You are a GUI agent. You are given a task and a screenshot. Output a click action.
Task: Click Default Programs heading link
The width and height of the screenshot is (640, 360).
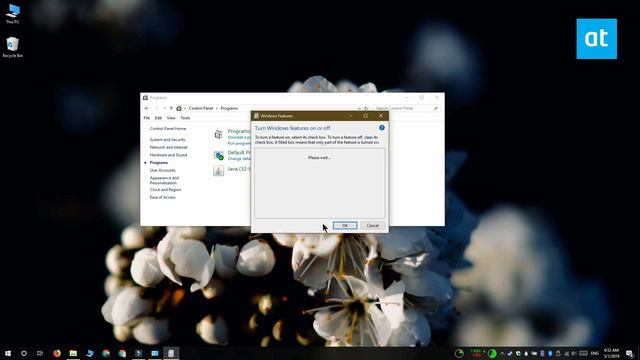239,153
